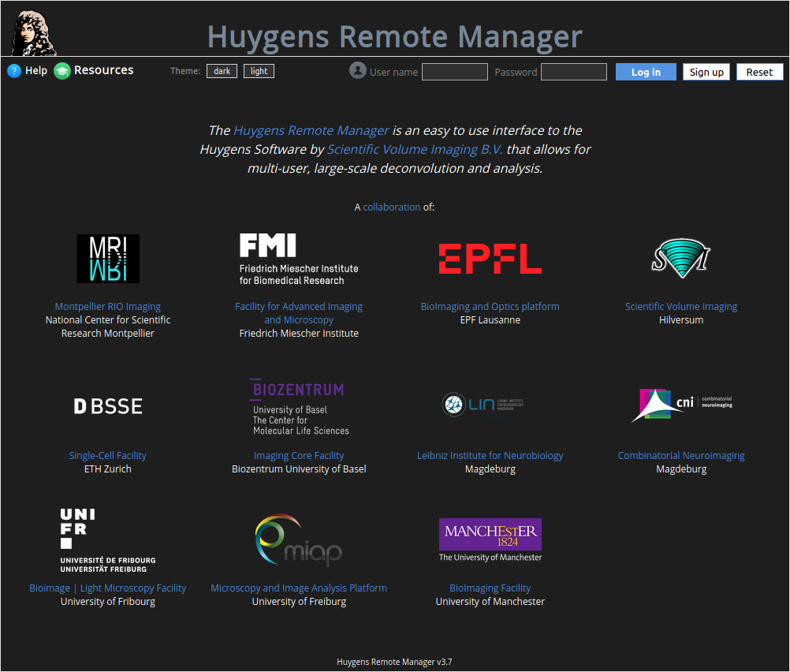Open Leibniz Institute for Neurobiology link
Viewport: 790px width, 672px height.
tap(490, 456)
